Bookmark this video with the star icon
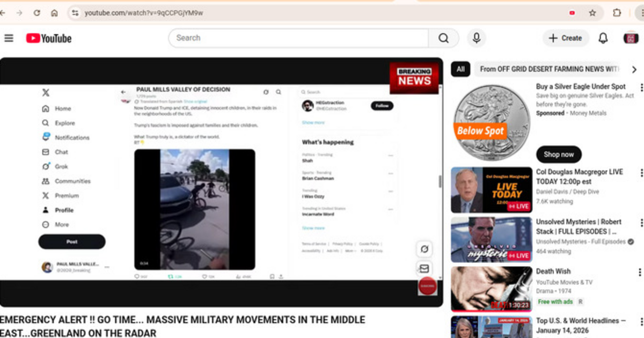 (x=591, y=12)
